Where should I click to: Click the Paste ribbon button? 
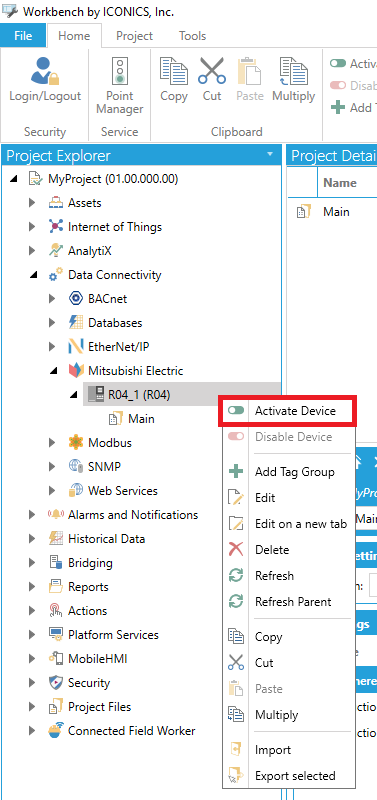coord(249,80)
